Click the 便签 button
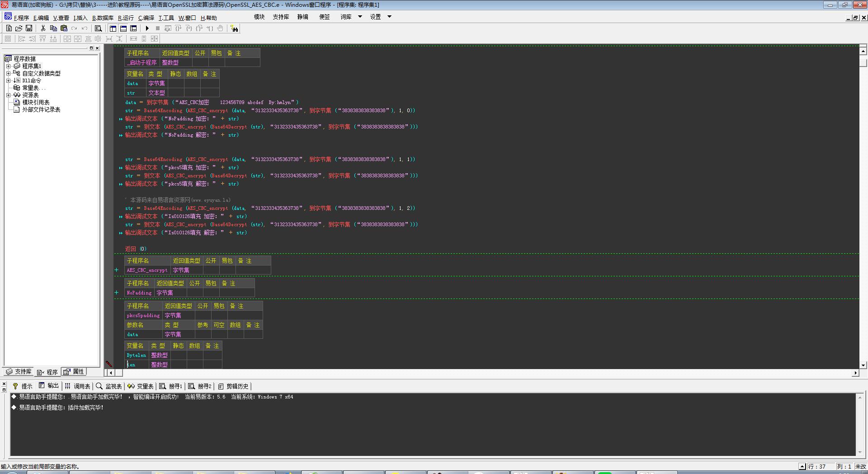Viewport: 868px width, 474px height. [x=324, y=17]
